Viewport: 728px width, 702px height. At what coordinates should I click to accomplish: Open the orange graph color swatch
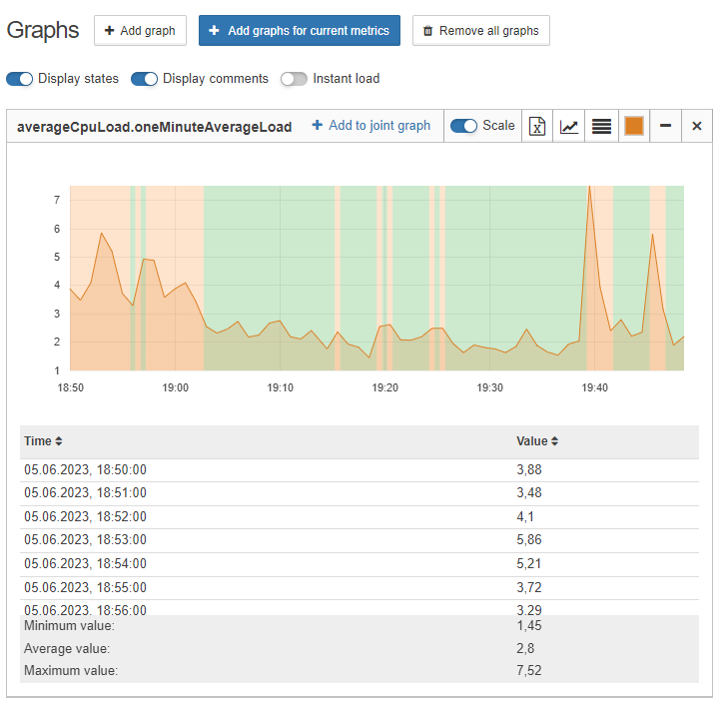pyautogui.click(x=634, y=126)
